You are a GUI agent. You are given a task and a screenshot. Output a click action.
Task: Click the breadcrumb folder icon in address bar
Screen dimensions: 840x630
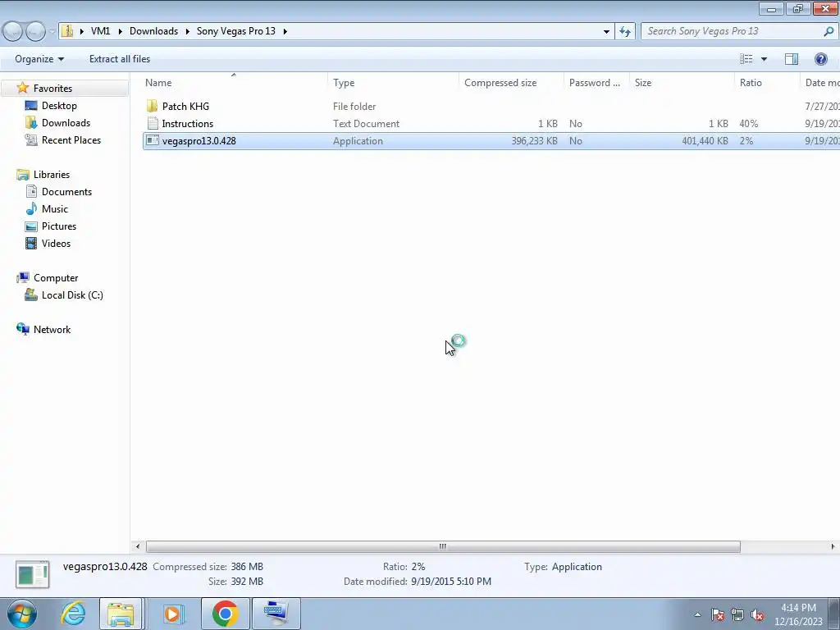(x=67, y=31)
